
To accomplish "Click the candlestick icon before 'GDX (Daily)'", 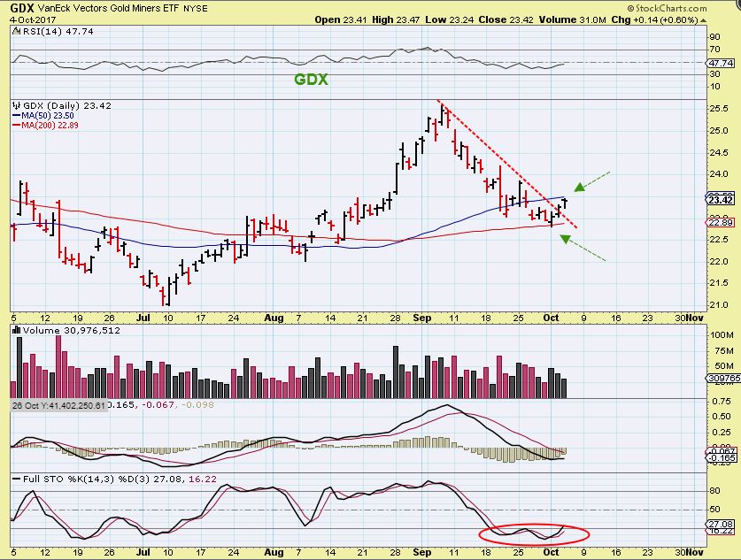I will (17, 105).
